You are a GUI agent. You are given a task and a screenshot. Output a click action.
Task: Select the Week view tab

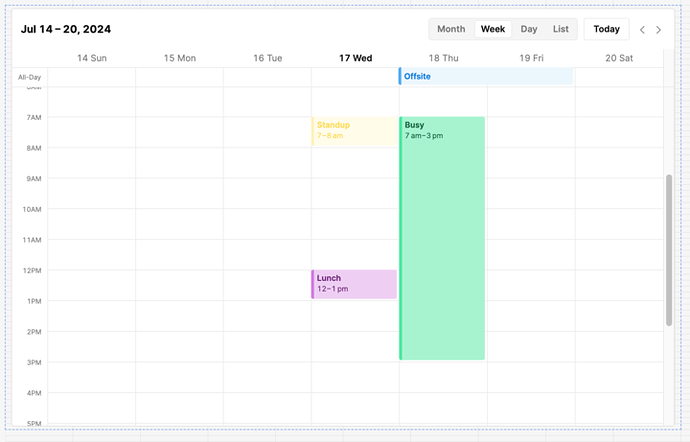tap(493, 29)
